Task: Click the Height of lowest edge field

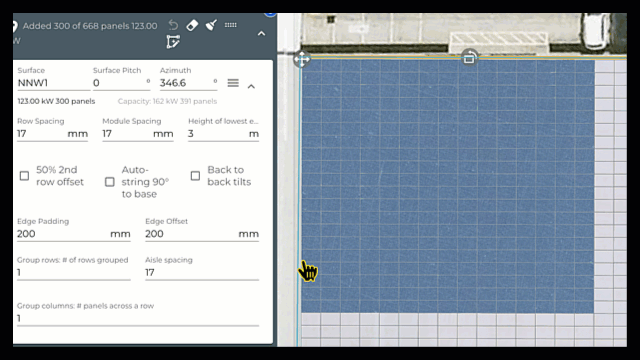Action: click(223, 134)
